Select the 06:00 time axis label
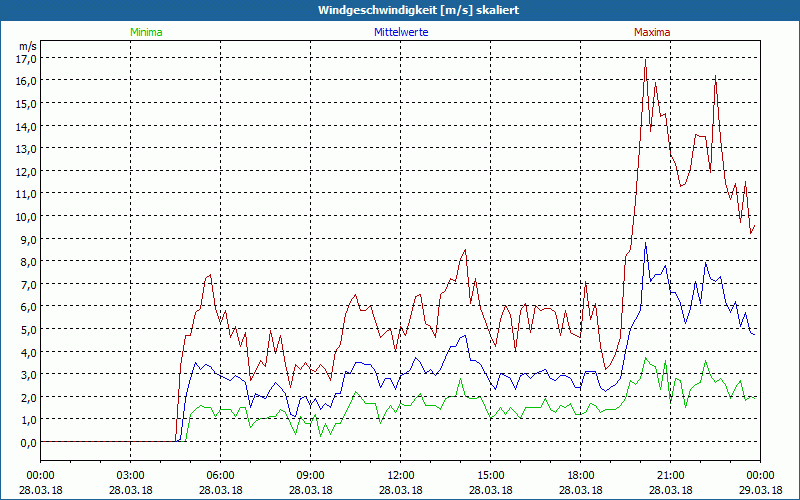The width and height of the screenshot is (800, 500). [x=220, y=475]
